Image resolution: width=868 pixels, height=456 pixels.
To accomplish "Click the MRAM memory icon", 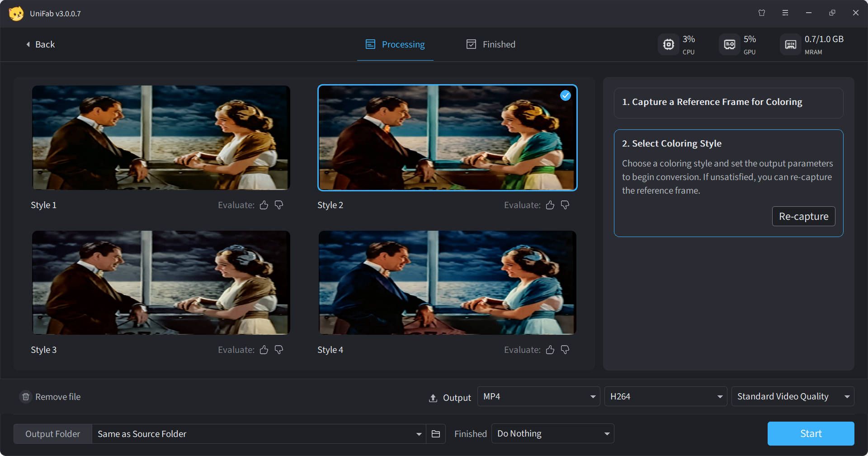I will (x=790, y=44).
